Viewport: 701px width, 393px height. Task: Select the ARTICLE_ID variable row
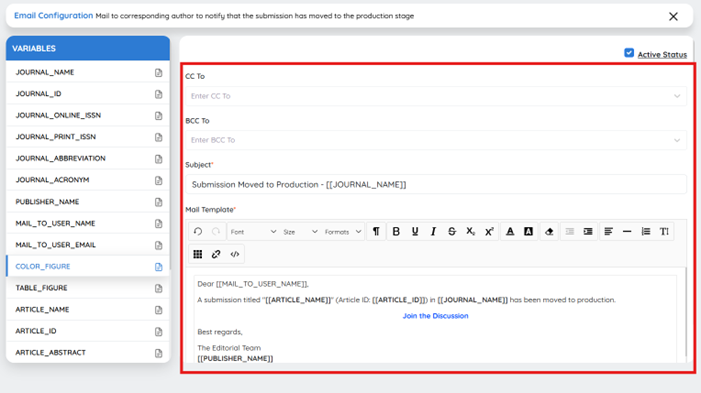pyautogui.click(x=88, y=331)
